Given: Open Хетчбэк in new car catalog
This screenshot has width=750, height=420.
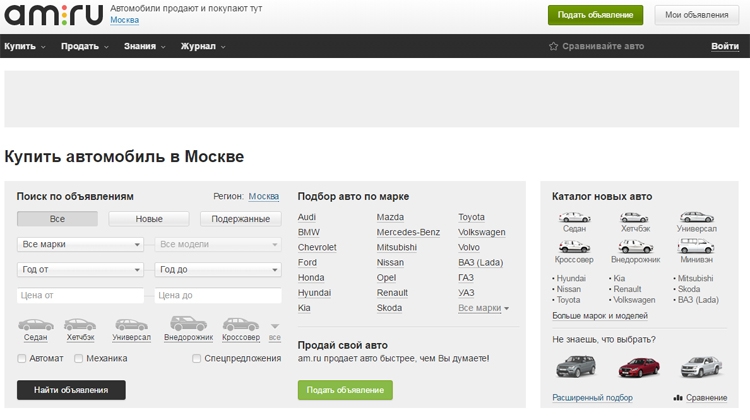Looking at the screenshot, I should pos(635,222).
